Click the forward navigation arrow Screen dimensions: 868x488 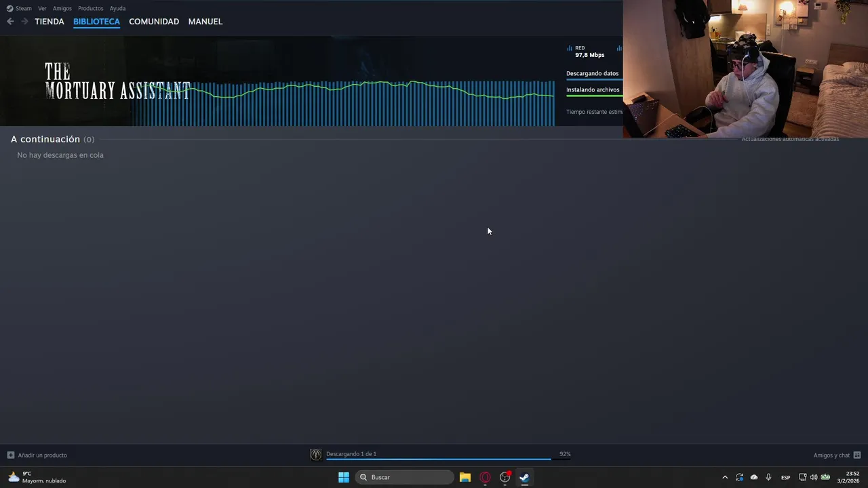coord(24,22)
